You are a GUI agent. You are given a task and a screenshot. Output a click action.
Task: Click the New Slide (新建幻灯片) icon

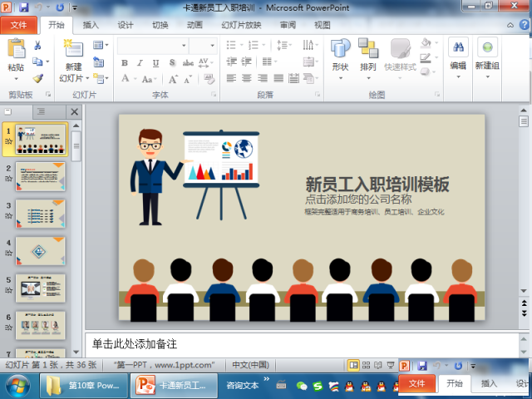pyautogui.click(x=73, y=50)
